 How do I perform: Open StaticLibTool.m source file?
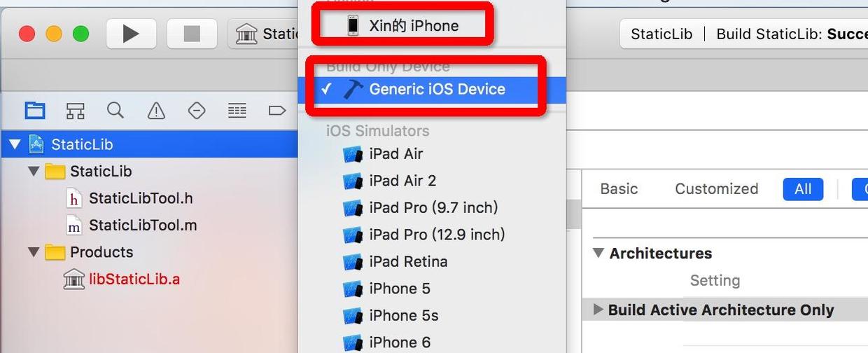point(142,226)
